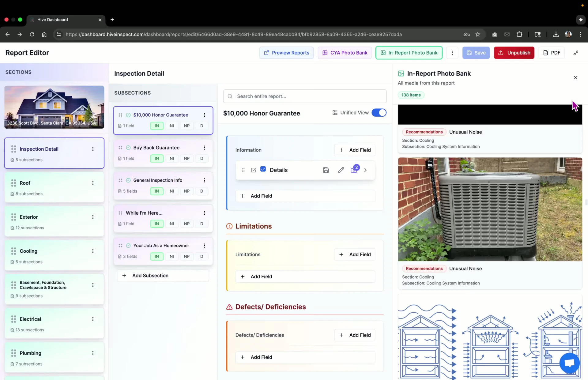Viewport: 588px width, 380px height.
Task: Click the wide Add Field row under Details
Action: [x=305, y=196]
